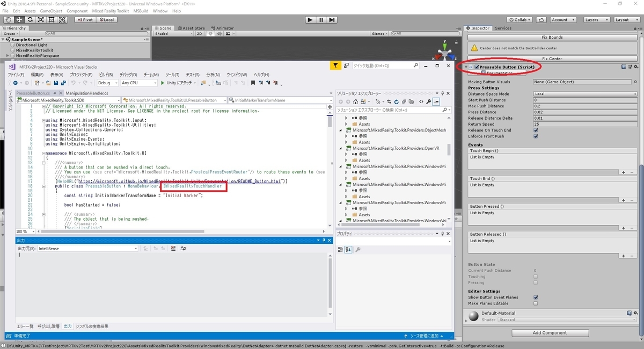
Task: Open Mixed Reality Toolkit menu in Unity
Action: [111, 11]
